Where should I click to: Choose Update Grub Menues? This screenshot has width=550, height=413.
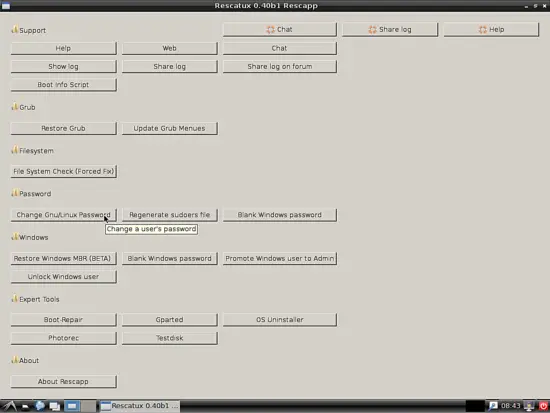pos(169,128)
